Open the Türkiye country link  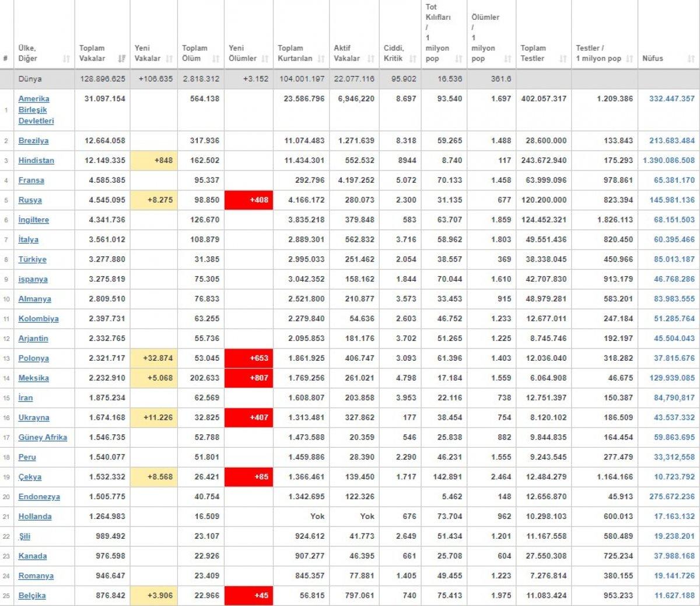32,259
